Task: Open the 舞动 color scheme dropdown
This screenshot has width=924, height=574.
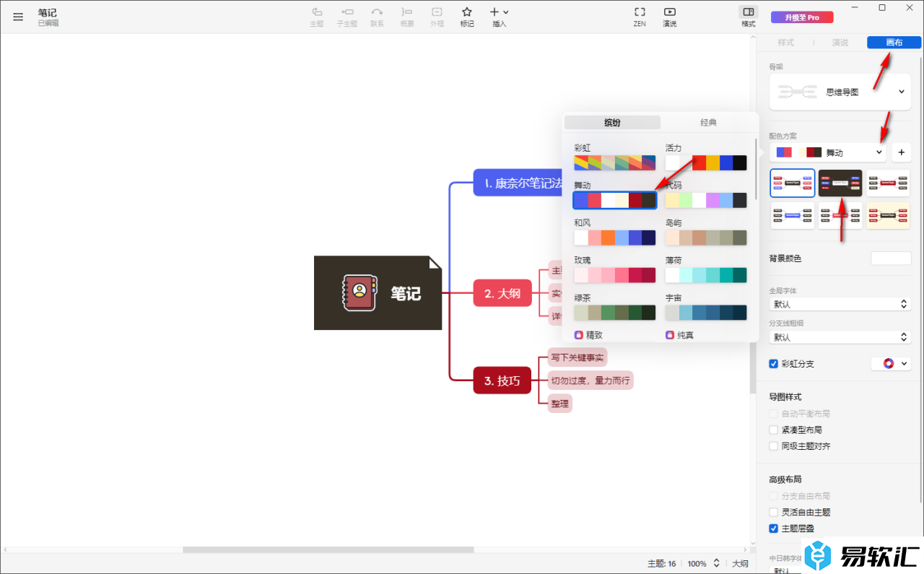Action: [x=829, y=152]
